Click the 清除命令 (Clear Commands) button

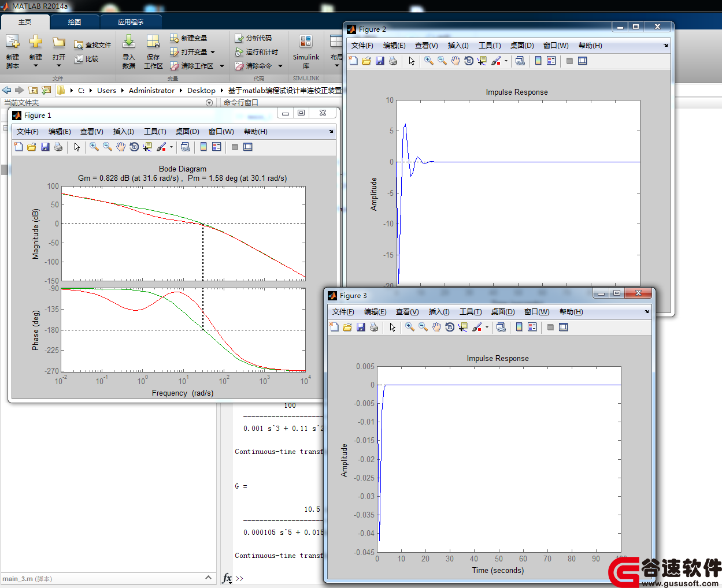pos(253,66)
